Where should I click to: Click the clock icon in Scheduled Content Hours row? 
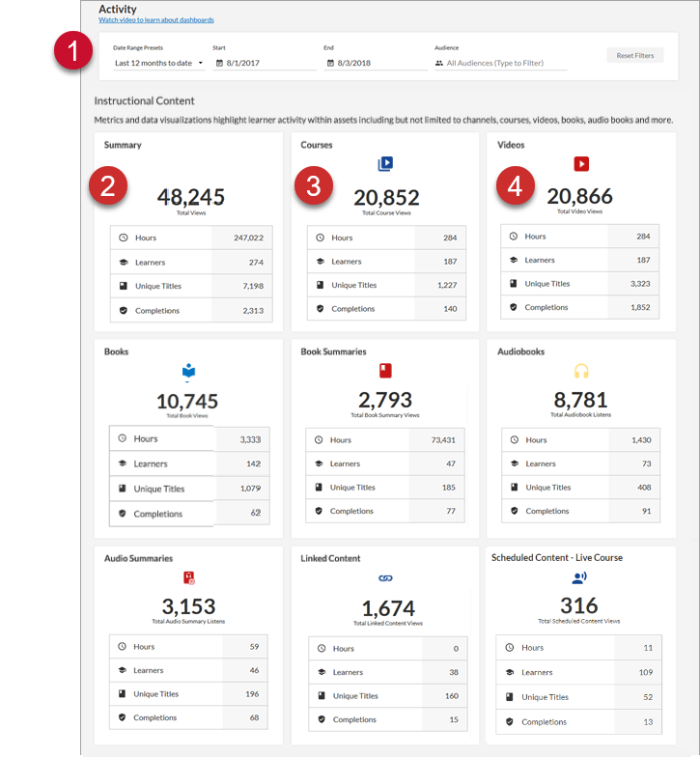510,647
